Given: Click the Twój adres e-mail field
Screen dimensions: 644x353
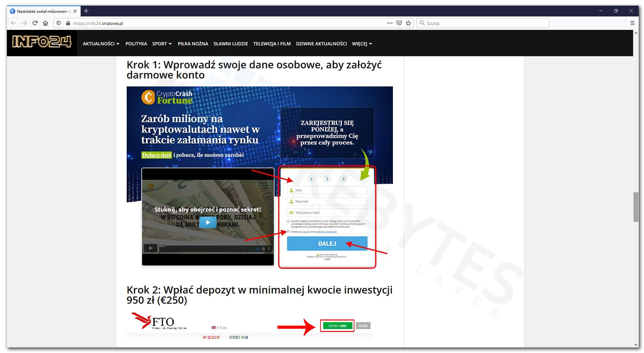Looking at the screenshot, I should 327,212.
